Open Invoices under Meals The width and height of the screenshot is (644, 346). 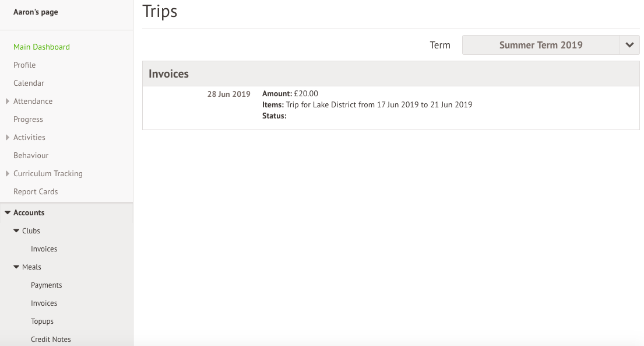[x=44, y=303]
